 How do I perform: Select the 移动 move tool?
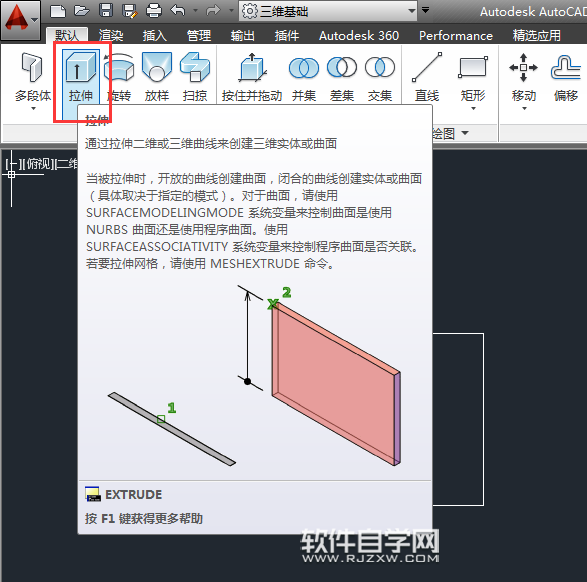(524, 77)
